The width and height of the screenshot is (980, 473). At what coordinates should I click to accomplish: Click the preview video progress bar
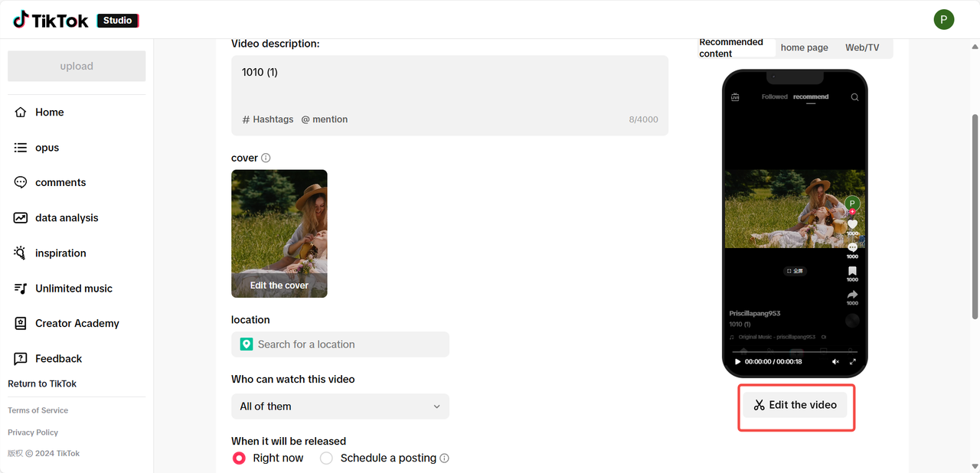[795, 352]
